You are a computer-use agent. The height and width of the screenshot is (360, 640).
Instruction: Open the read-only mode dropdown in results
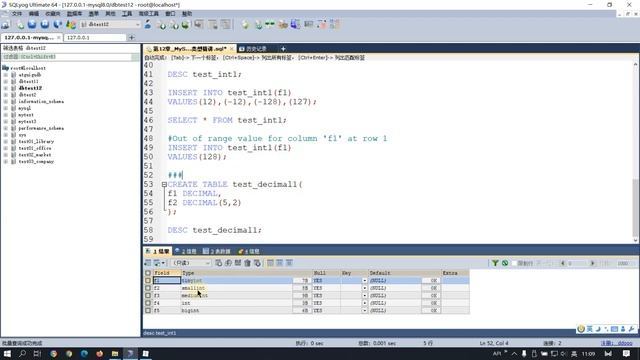coord(191,263)
